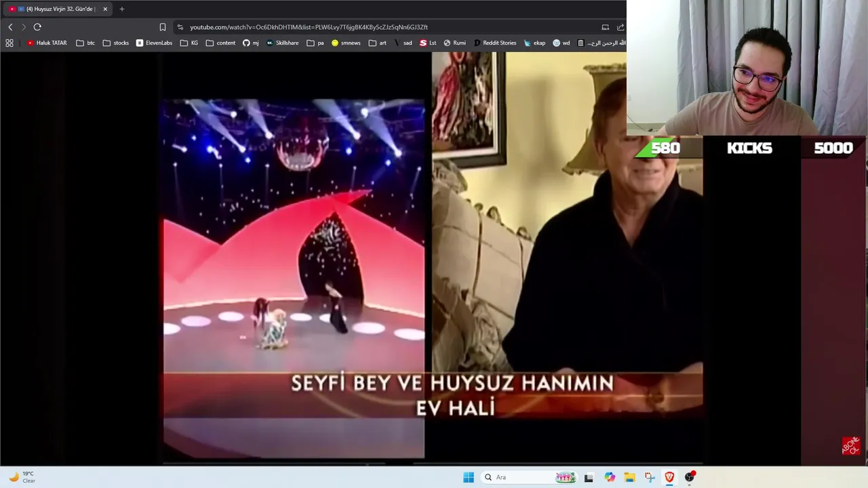Viewport: 868px width, 488px height.
Task: Open the weather widget showing 19°C
Action: coord(22,477)
